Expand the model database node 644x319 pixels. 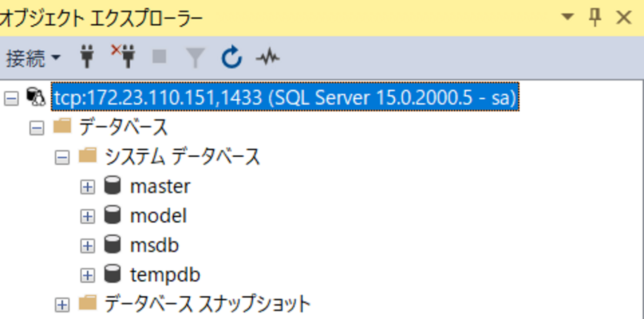tap(88, 216)
